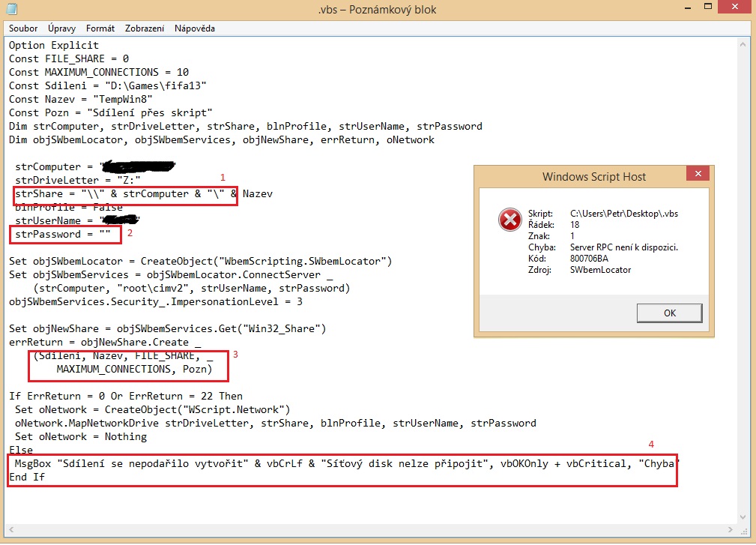Click vertical scrollbar down arrow
Screen dimensions: 756x545
743,517
